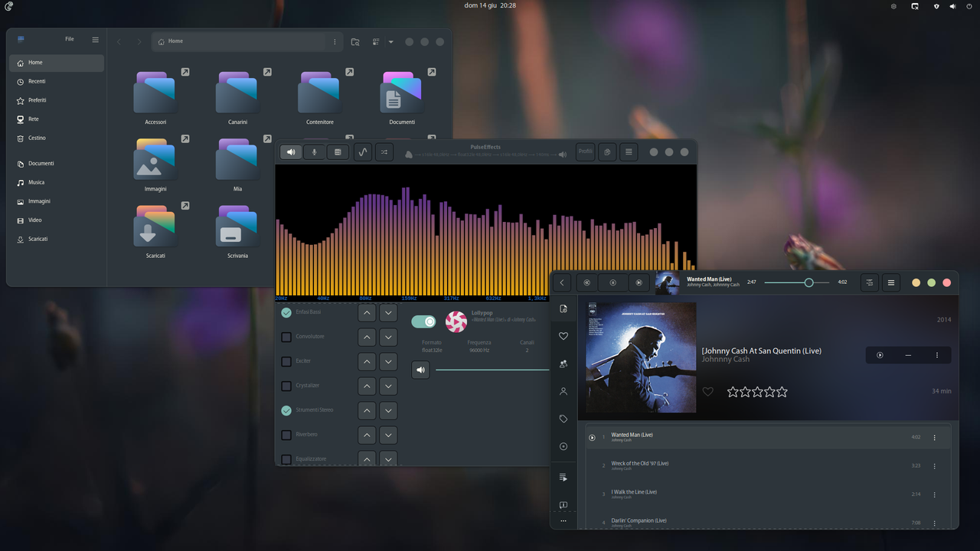Open the Files sidebar hamburger menu
Viewport: 980px width, 551px height.
[x=95, y=40]
